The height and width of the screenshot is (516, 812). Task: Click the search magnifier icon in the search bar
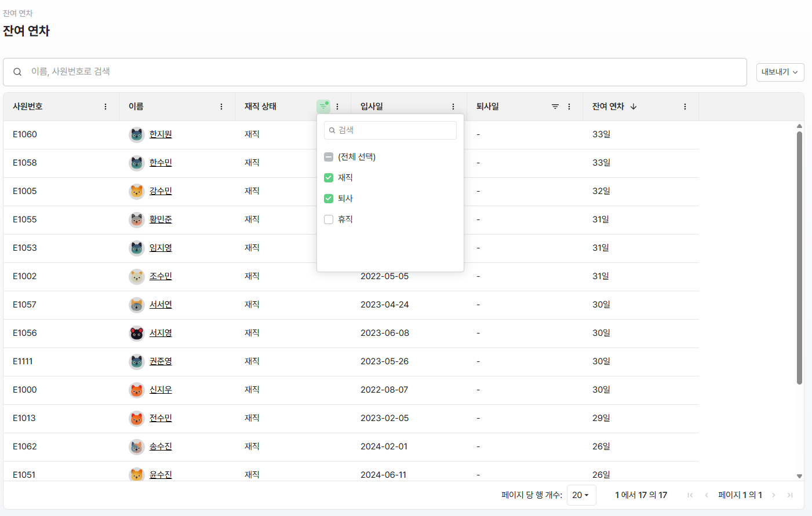(17, 72)
